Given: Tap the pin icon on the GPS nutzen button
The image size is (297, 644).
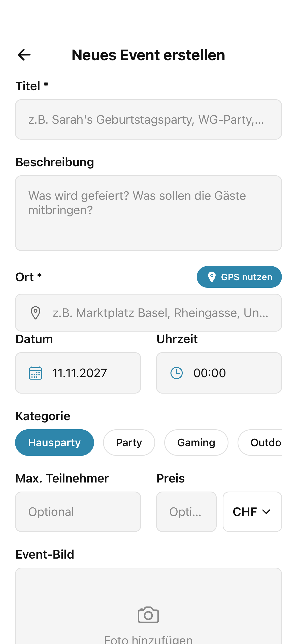Looking at the screenshot, I should coord(212,277).
